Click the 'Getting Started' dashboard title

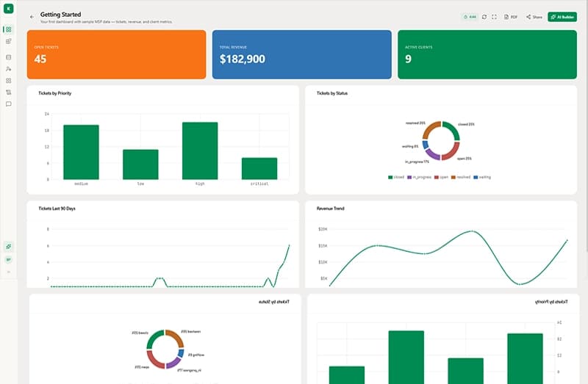click(x=60, y=14)
